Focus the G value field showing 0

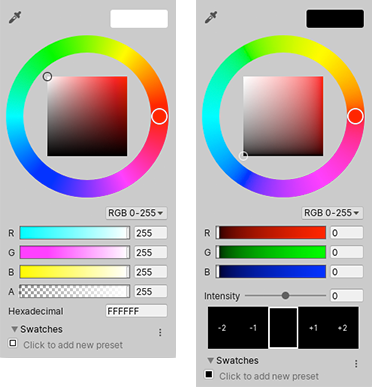click(347, 252)
